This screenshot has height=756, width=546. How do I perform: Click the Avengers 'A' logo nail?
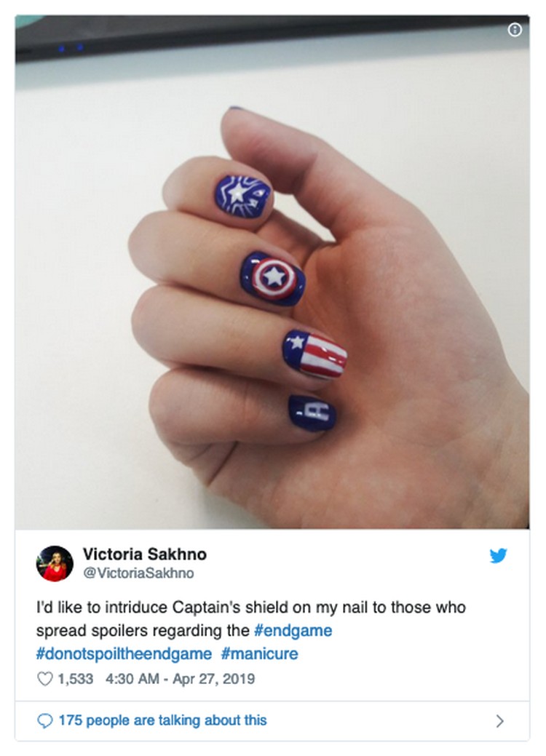pyautogui.click(x=312, y=413)
